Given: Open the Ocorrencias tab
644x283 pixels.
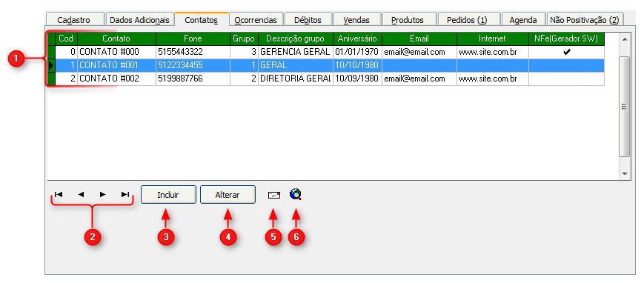Looking at the screenshot, I should (x=256, y=20).
